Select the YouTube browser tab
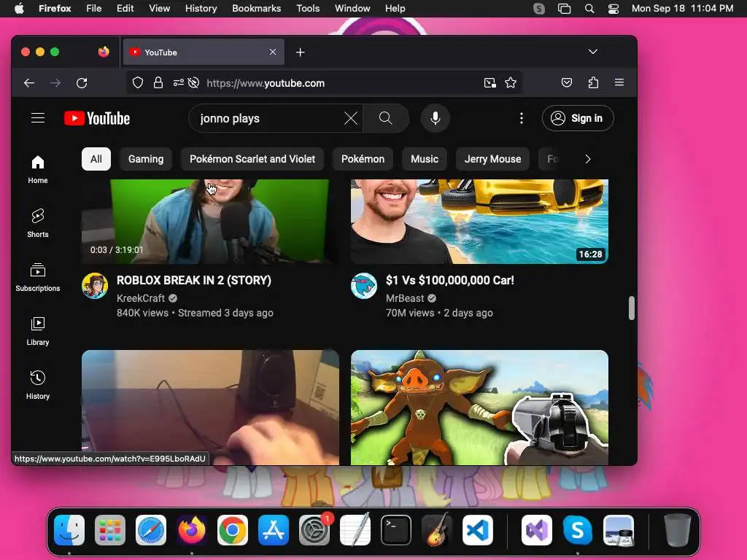 [x=204, y=52]
